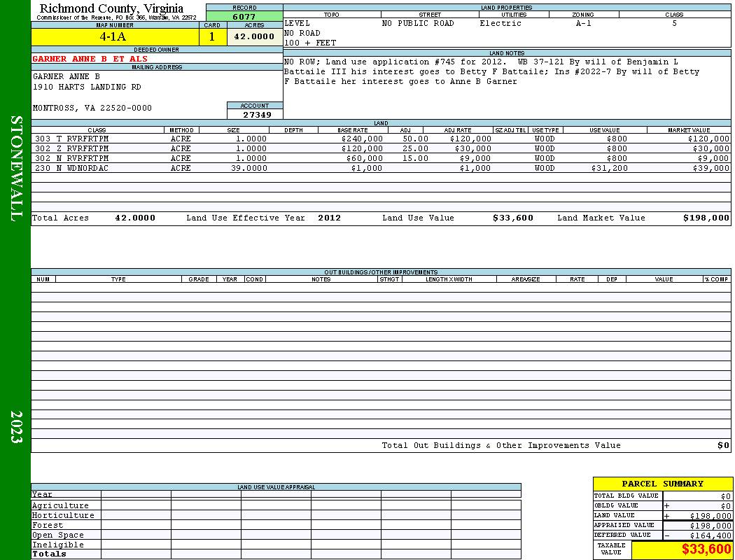Click deeded owner GARNER ANNE B ET ALS
This screenshot has width=735, height=560.
tap(90, 59)
